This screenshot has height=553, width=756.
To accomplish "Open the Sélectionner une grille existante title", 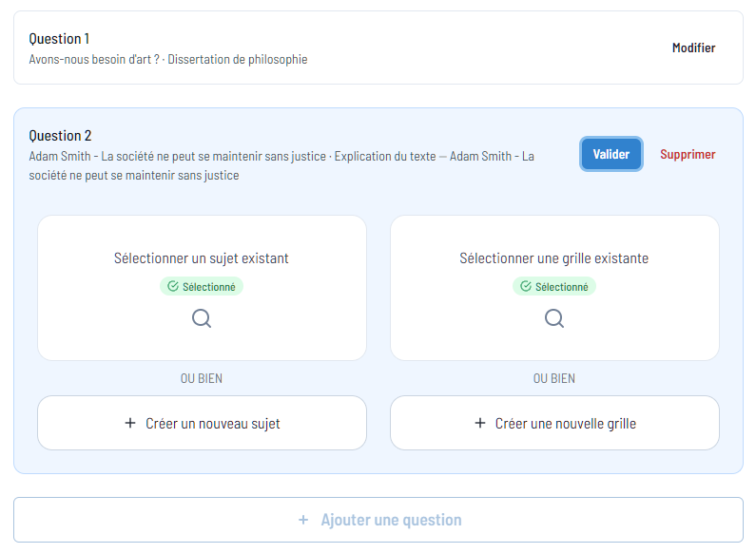I will tap(554, 258).
